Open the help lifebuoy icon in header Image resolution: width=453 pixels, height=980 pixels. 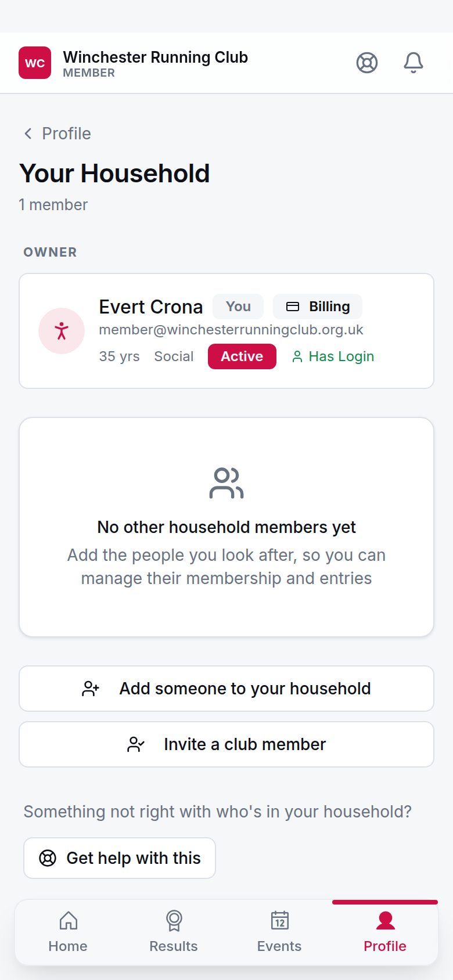click(367, 63)
